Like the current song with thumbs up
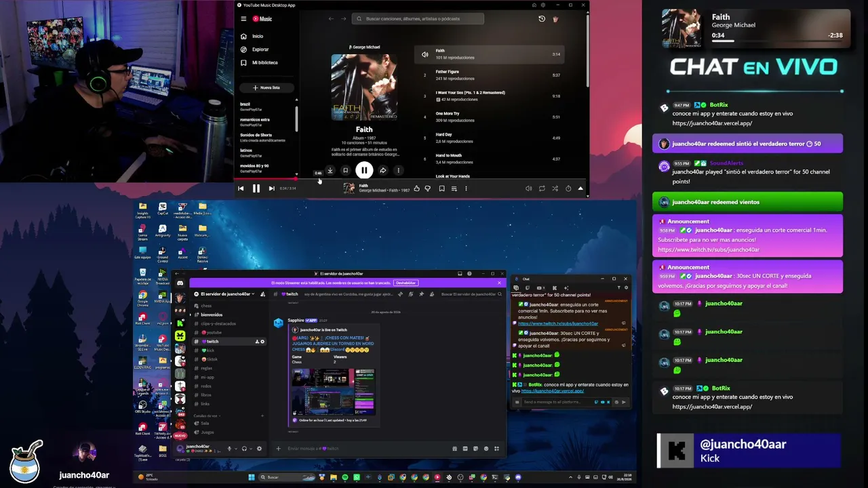This screenshot has height=488, width=868. tap(416, 188)
